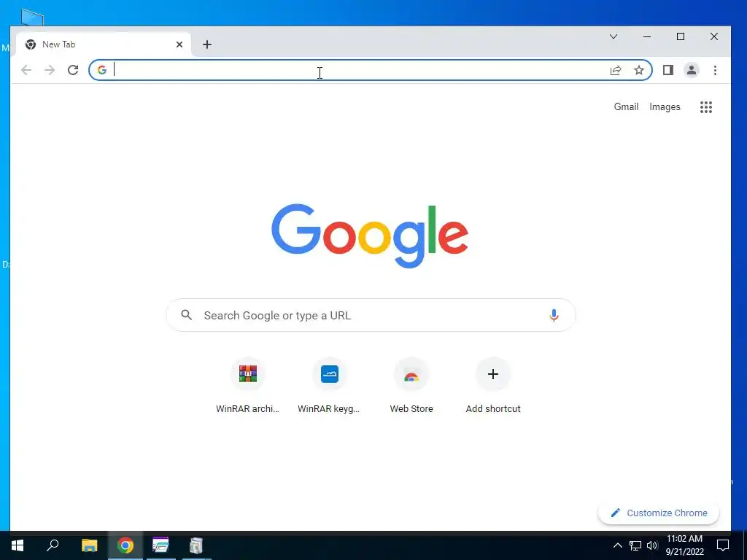Open a new tab with plus button
Screen dimensions: 747x560
tap(206, 44)
